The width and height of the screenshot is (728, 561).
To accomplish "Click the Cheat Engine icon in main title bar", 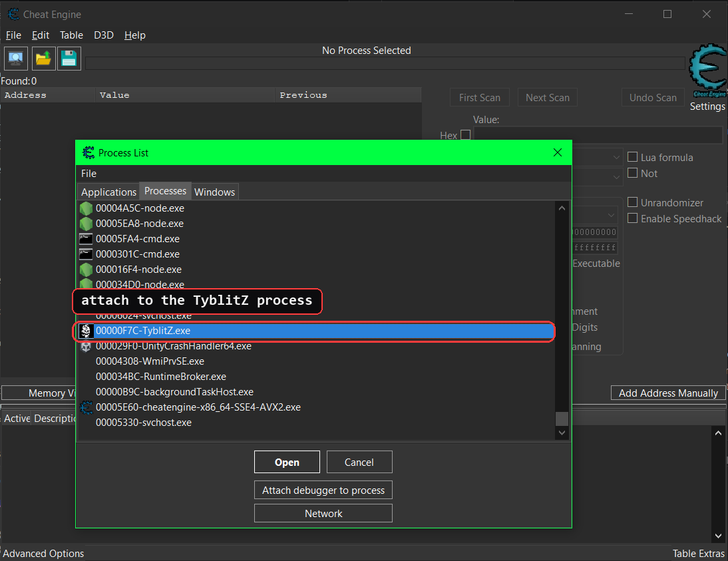I will tap(13, 15).
